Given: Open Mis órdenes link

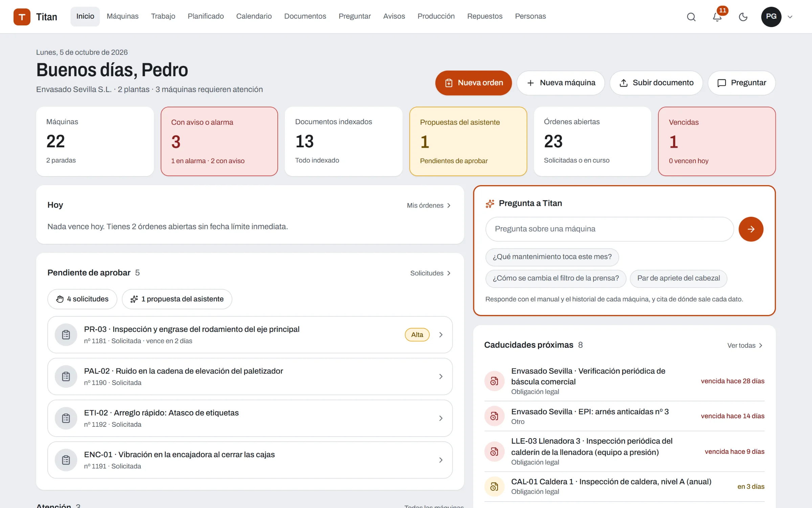Looking at the screenshot, I should (x=429, y=206).
